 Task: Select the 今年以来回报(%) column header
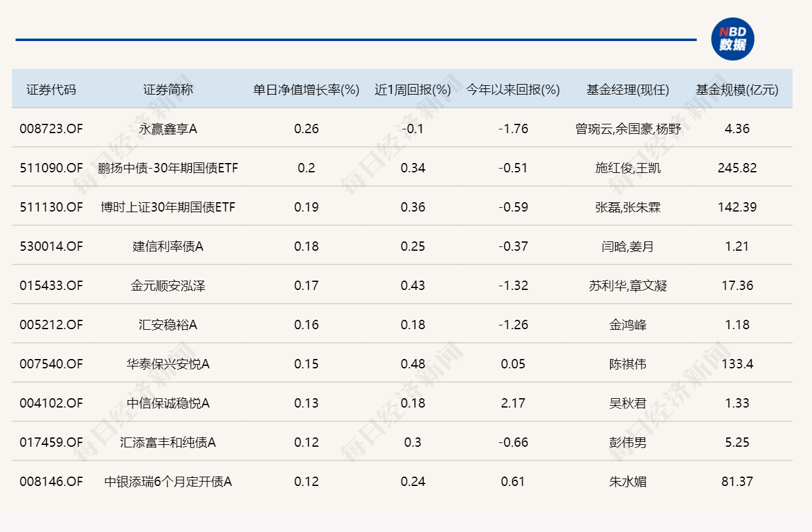pos(513,90)
